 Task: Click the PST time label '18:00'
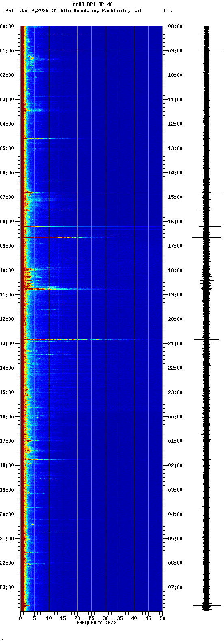(x=7, y=466)
